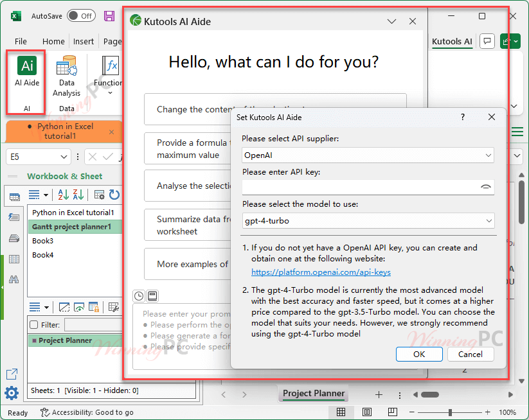Viewport: 529px width, 420px height.
Task: Open the AI Aide ribbon button
Action: [x=27, y=72]
